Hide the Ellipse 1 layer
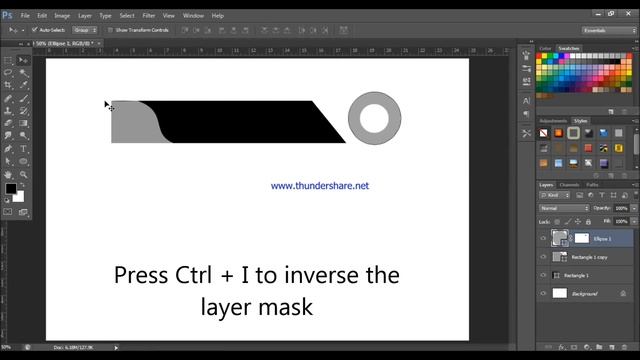640x360 pixels. (x=543, y=238)
